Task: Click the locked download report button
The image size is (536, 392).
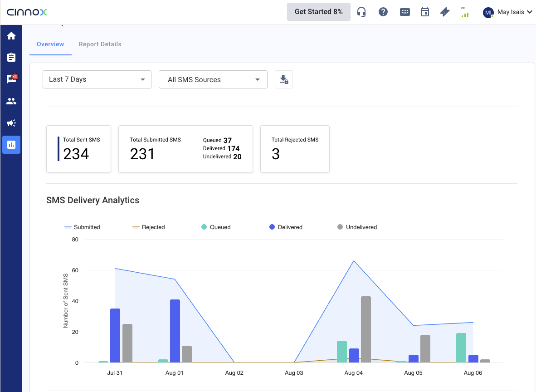Action: (284, 80)
